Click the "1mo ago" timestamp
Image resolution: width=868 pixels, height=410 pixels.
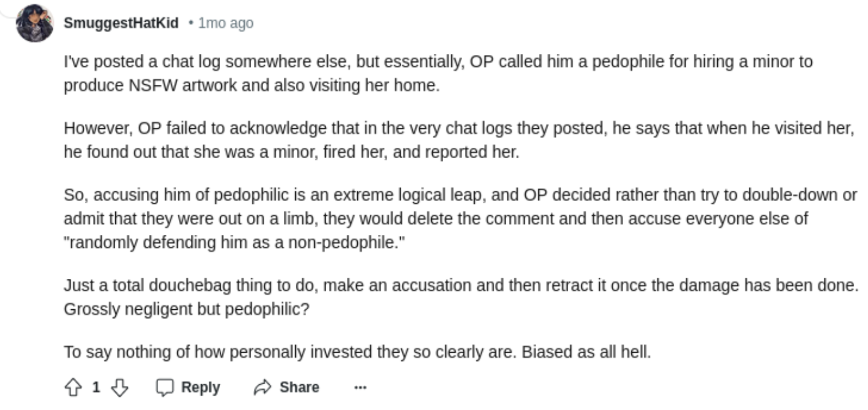click(x=225, y=23)
